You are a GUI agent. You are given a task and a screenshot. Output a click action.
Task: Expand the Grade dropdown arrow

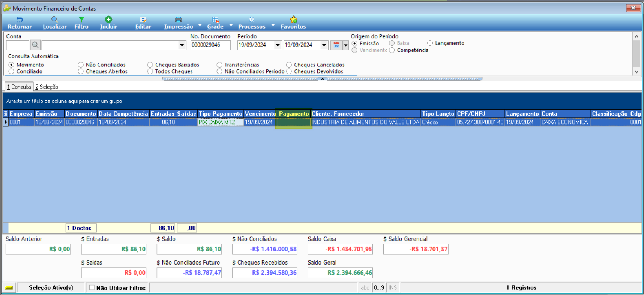tap(231, 26)
